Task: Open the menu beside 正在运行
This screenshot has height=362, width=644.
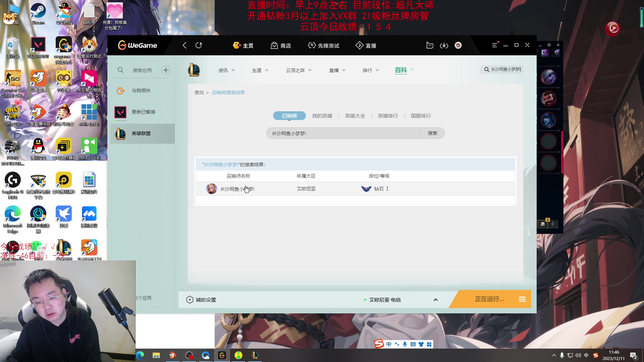Action: tap(522, 299)
